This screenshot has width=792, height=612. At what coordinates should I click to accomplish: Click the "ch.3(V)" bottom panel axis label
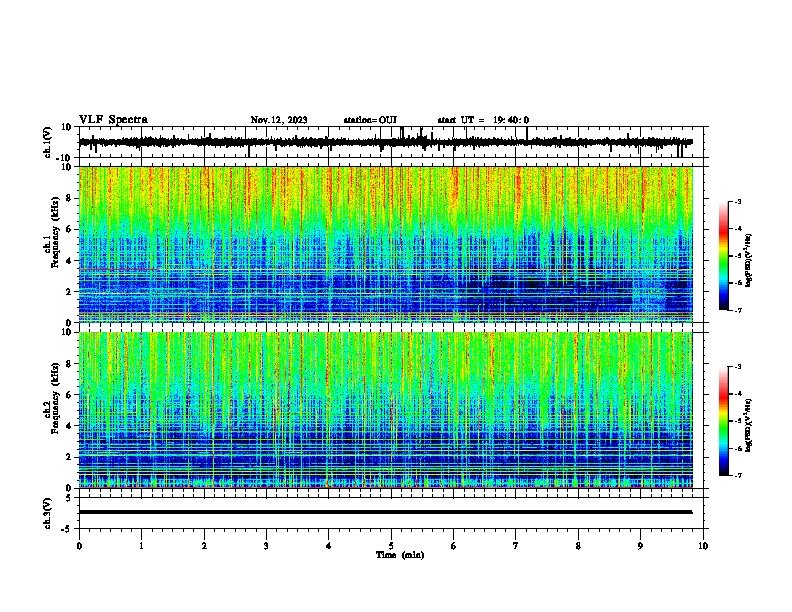pyautogui.click(x=47, y=513)
